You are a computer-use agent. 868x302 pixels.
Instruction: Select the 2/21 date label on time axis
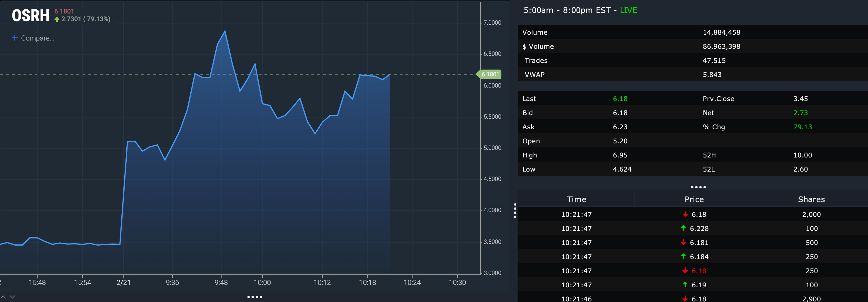tap(123, 282)
